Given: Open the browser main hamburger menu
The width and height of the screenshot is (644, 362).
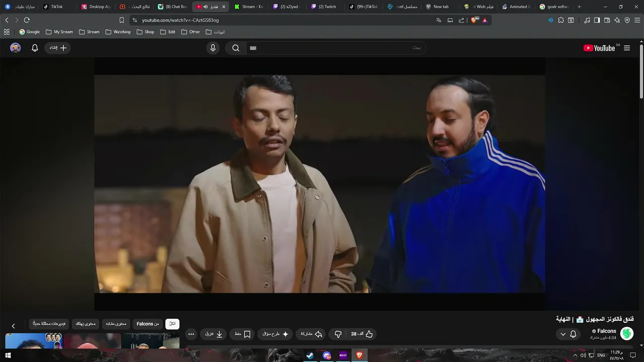Looking at the screenshot, I should [x=637, y=20].
